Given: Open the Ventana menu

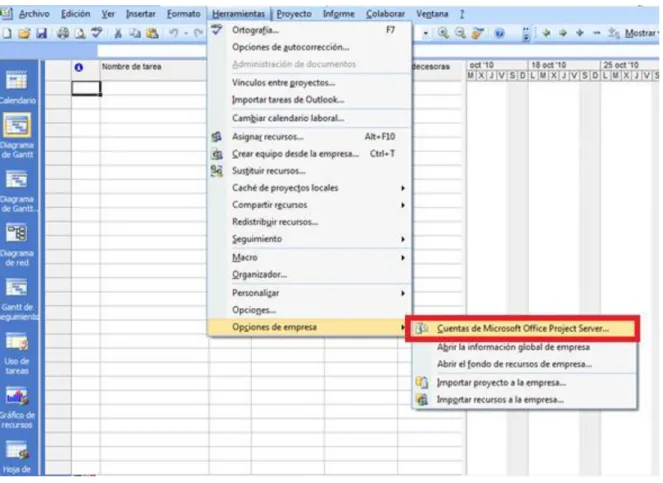Looking at the screenshot, I should click(x=432, y=14).
